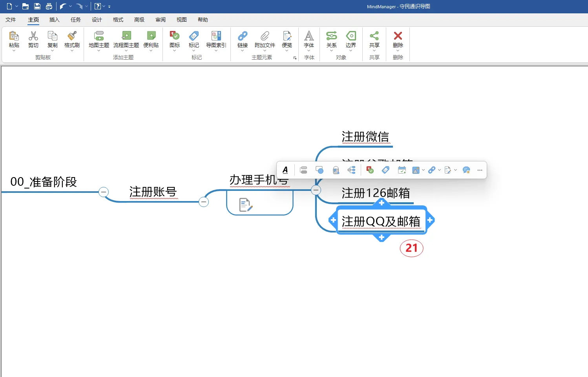588x377 pixels.
Task: Click the 共享 share button
Action: tap(374, 40)
